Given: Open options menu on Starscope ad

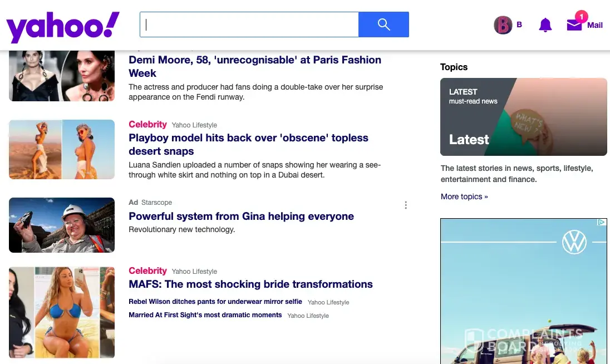Looking at the screenshot, I should (x=406, y=205).
